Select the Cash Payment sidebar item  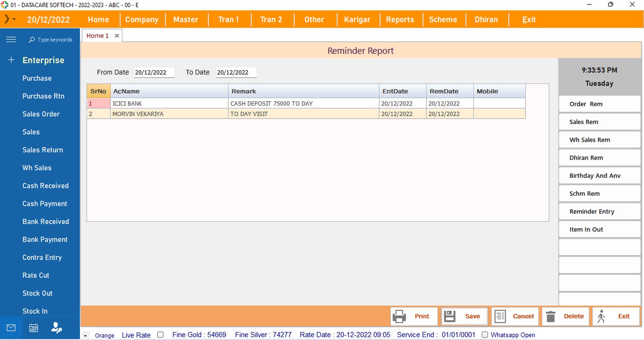tap(45, 204)
